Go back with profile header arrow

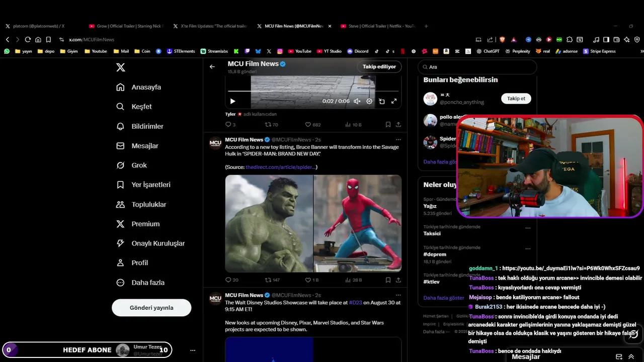[x=212, y=66]
